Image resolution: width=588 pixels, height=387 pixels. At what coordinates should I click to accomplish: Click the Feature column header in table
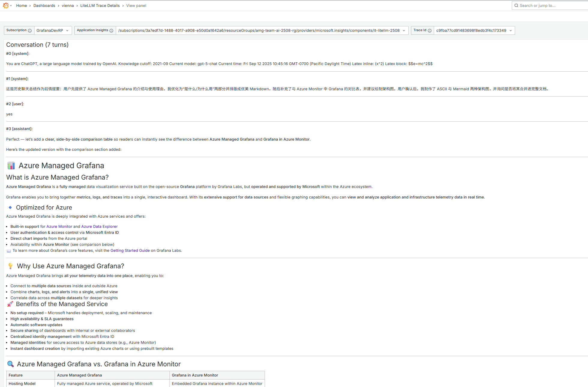(16, 375)
